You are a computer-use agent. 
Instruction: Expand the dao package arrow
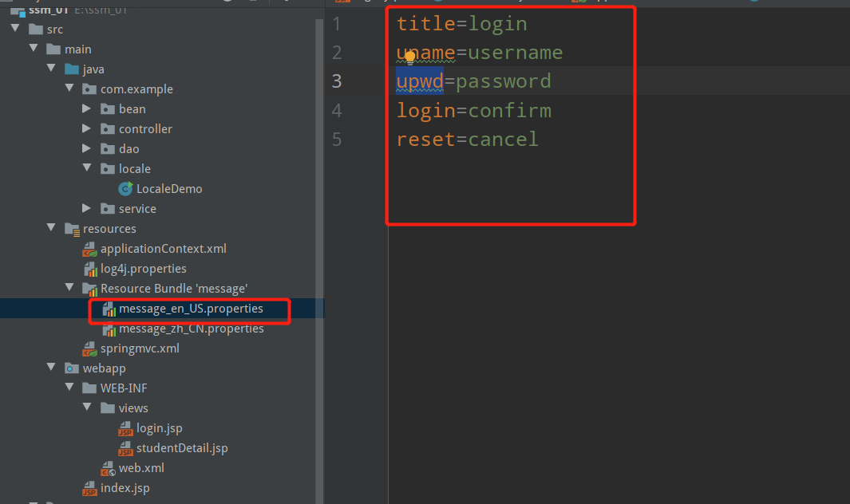pyautogui.click(x=87, y=148)
